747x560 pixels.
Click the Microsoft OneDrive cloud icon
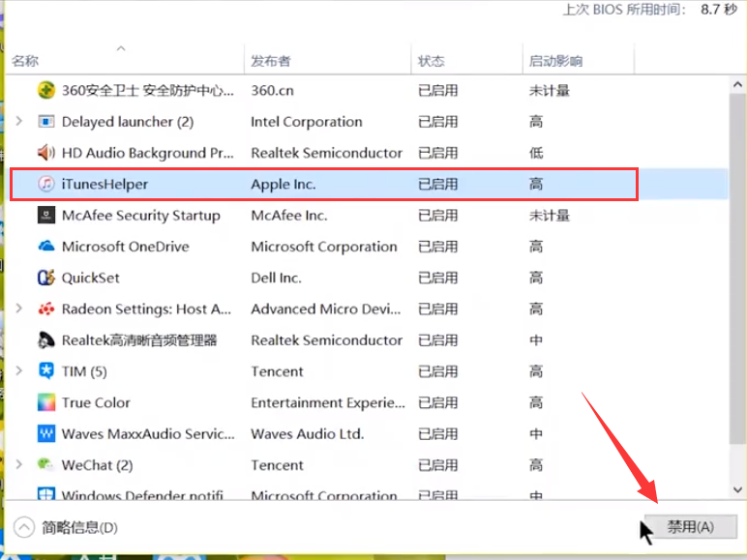pyautogui.click(x=45, y=247)
